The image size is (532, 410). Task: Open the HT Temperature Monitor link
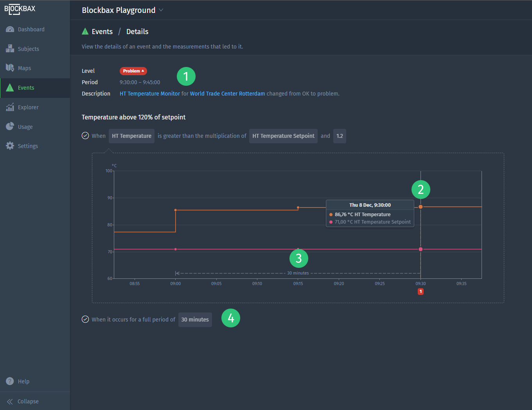[150, 94]
